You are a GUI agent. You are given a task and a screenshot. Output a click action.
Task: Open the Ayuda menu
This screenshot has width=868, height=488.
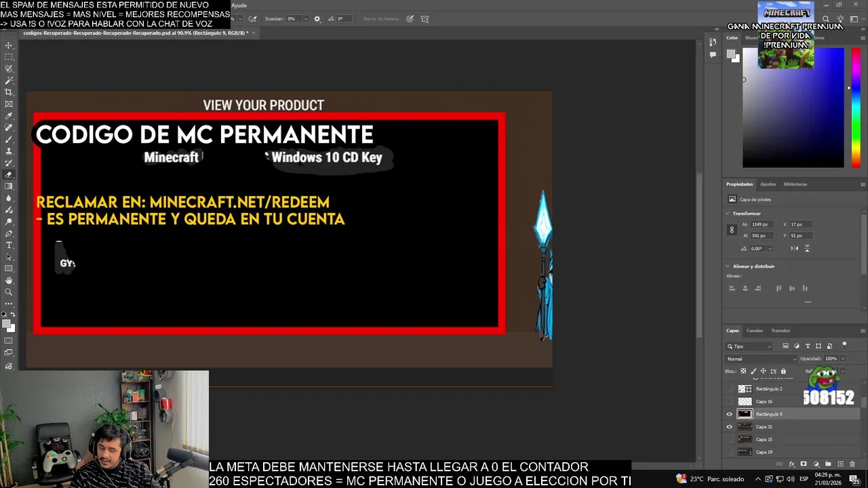pyautogui.click(x=239, y=5)
